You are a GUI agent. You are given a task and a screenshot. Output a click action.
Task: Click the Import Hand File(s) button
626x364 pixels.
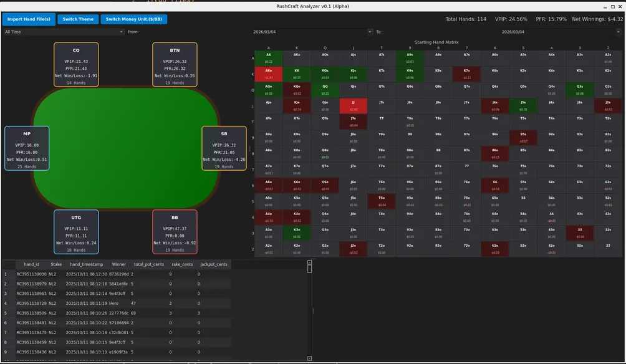pyautogui.click(x=29, y=19)
